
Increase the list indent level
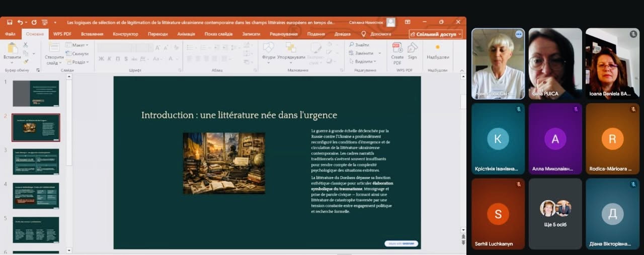[x=227, y=47]
